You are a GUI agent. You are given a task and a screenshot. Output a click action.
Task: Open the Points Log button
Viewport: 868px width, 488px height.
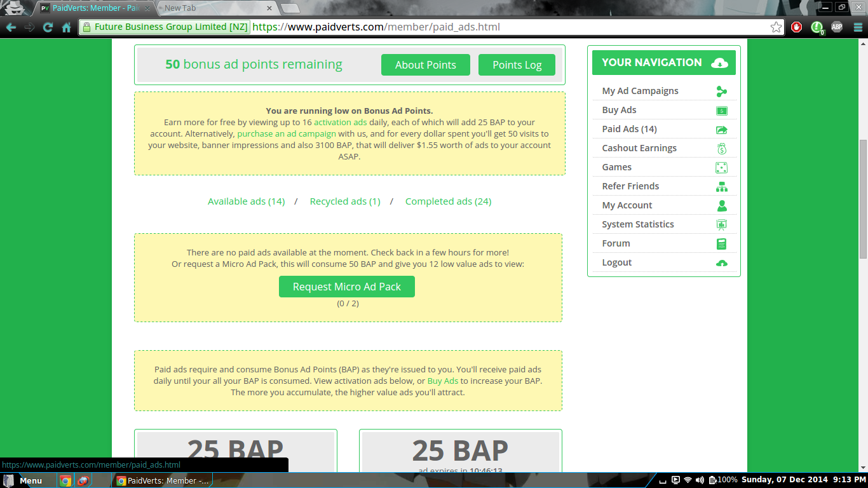[517, 65]
